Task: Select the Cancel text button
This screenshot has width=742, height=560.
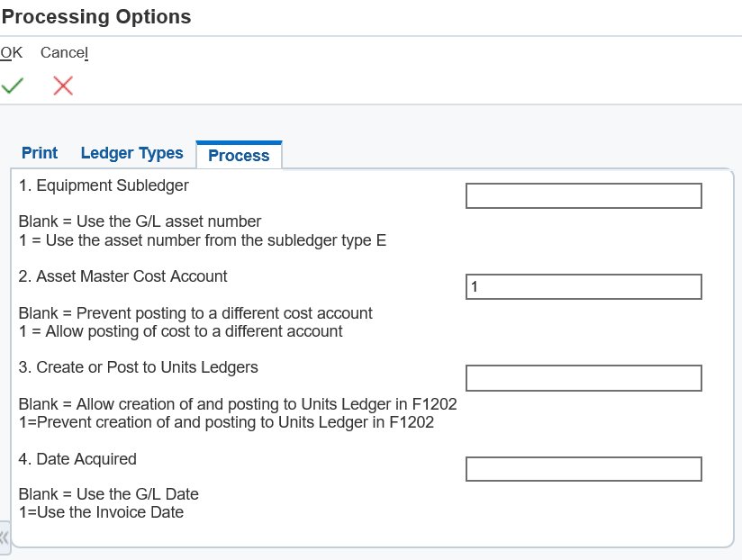Action: 64,52
